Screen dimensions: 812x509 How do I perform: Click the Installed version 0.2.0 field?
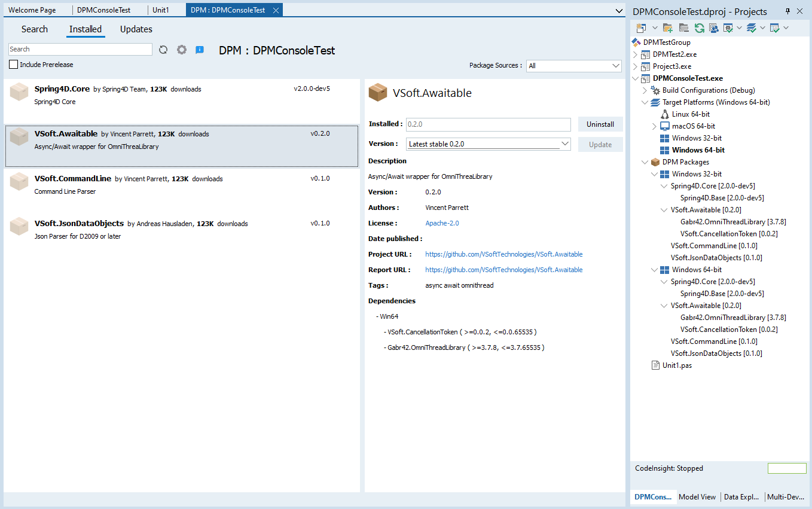coord(489,124)
